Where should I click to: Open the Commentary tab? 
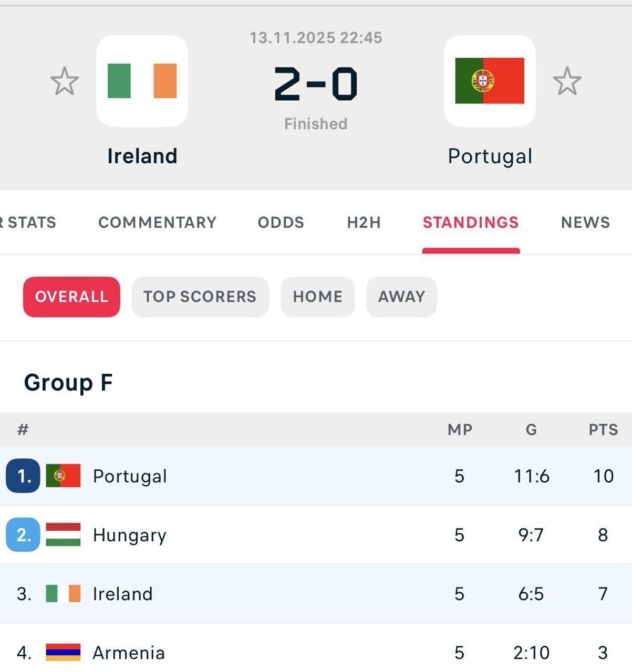157,223
